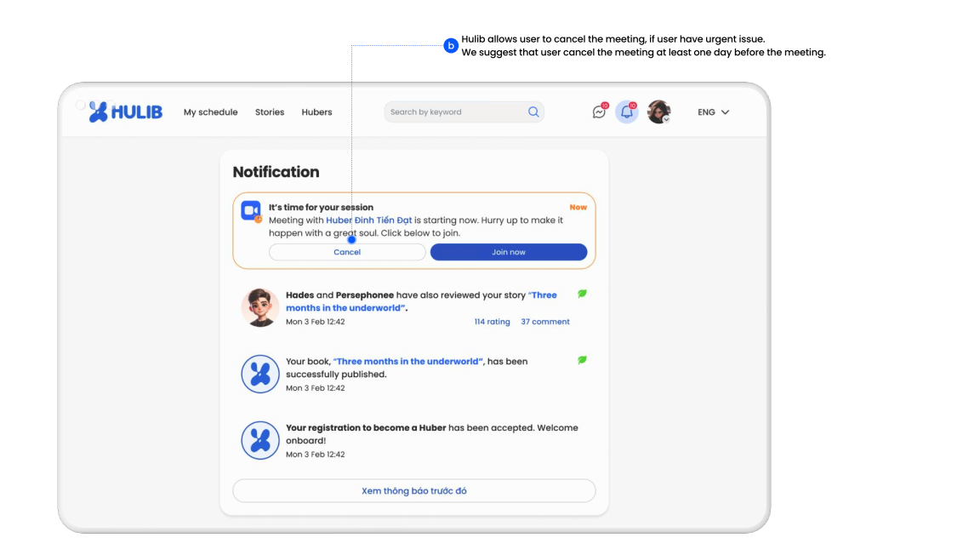The image size is (980, 555).
Task: Click Xem thông báo trước đó button
Action: click(413, 491)
